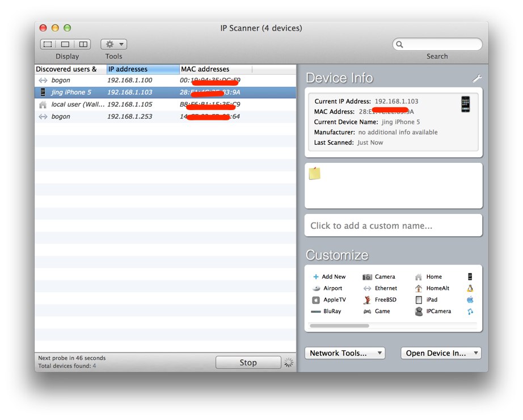
Task: Choose the blue Apple logo icon in Customize
Action: (x=470, y=300)
